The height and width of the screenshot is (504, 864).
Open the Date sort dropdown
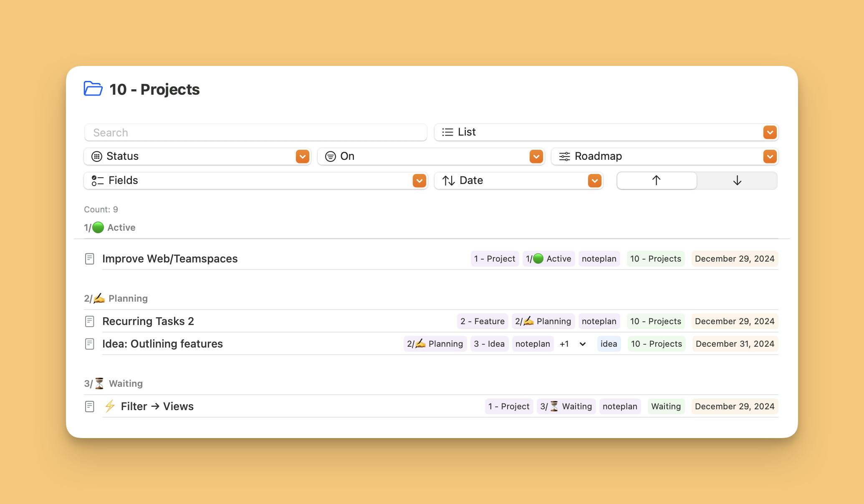(x=594, y=181)
